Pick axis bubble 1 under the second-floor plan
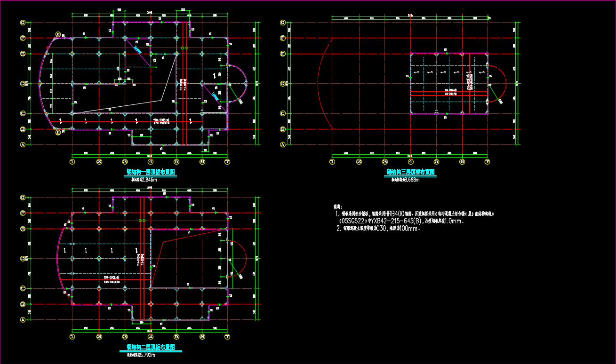 point(72,337)
